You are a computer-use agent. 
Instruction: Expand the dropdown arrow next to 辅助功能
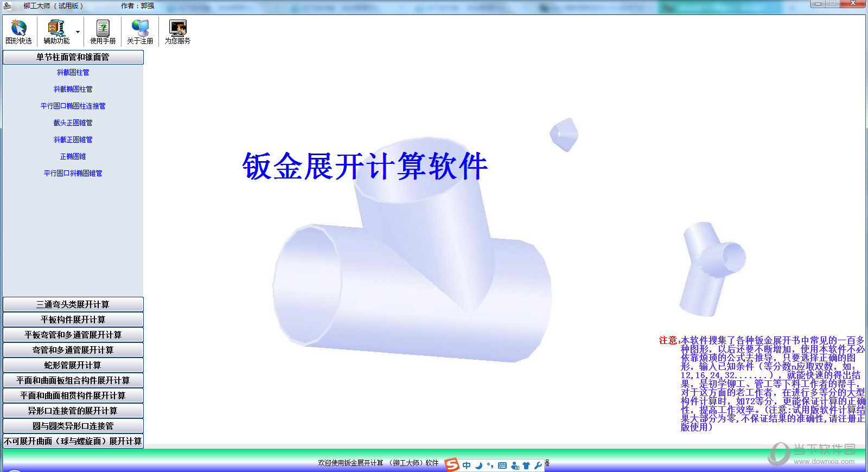(78, 32)
